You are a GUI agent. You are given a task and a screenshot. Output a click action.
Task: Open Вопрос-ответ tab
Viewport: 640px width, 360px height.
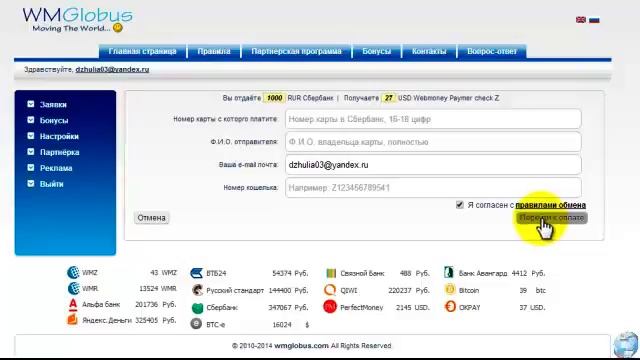[492, 51]
